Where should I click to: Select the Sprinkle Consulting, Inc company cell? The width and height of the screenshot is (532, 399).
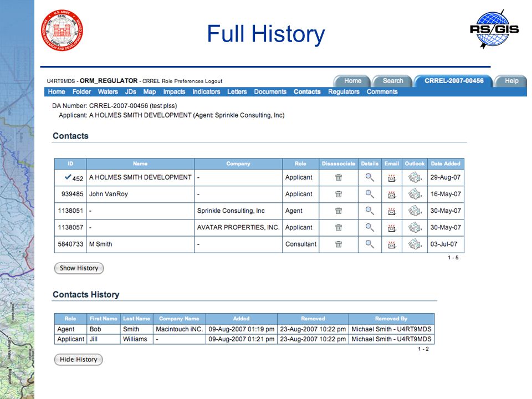(238, 211)
